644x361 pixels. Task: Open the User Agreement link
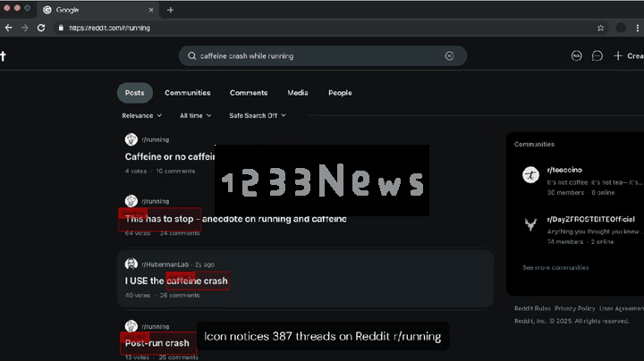(622, 308)
